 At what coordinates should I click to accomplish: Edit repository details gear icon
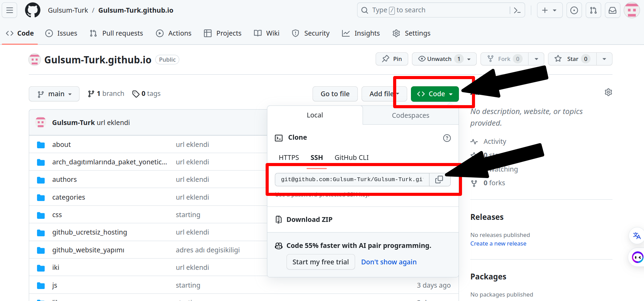pos(608,92)
